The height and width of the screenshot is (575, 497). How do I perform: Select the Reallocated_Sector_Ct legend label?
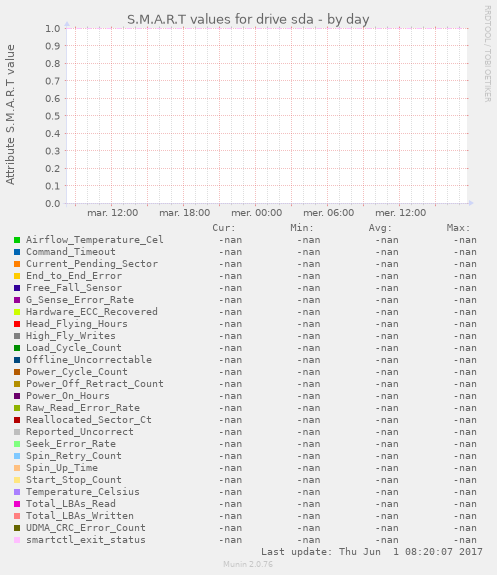[x=89, y=420]
